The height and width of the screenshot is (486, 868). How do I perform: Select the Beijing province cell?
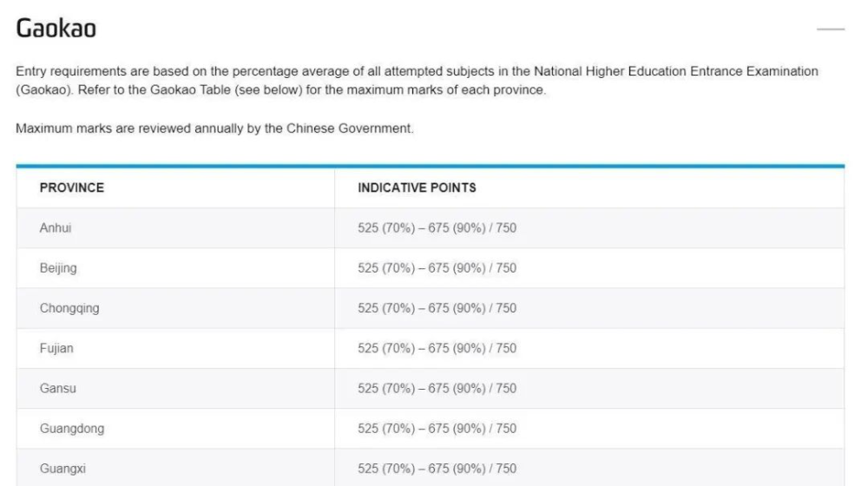pos(58,268)
